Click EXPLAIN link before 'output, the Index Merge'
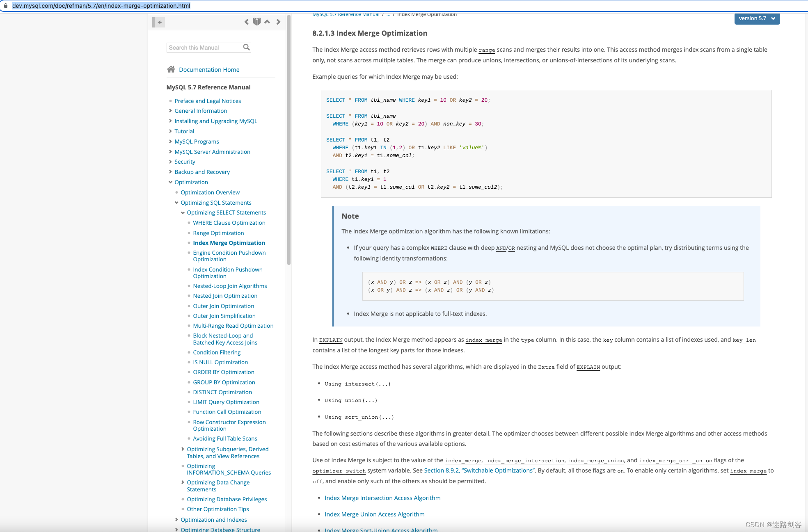 coord(331,340)
